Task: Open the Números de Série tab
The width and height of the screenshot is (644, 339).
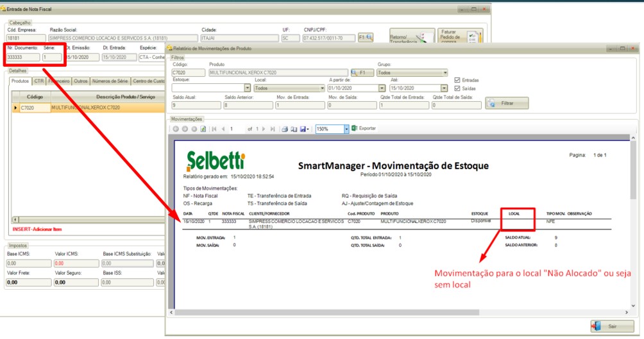Action: (x=110, y=81)
